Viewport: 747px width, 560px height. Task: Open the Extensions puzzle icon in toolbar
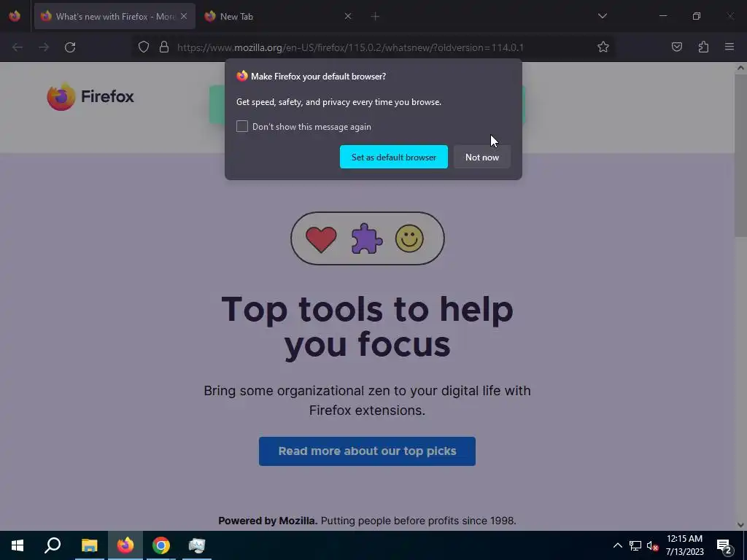click(x=703, y=47)
